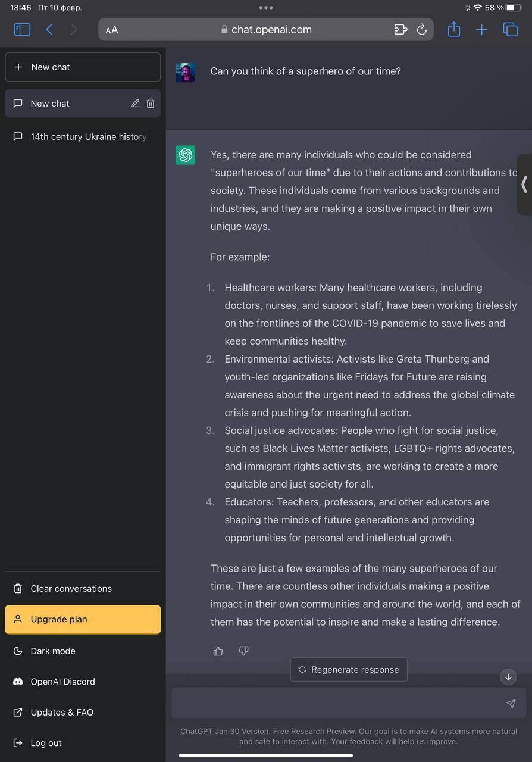
Task: Tap the thumbs down feedback icon
Action: pyautogui.click(x=243, y=651)
